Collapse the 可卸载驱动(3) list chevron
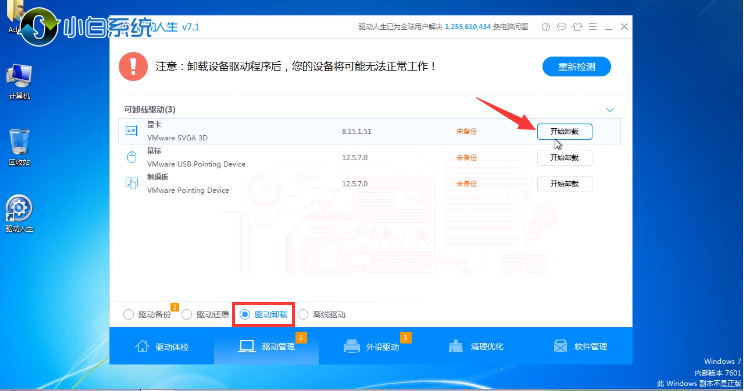This screenshot has width=744, height=391. point(610,110)
